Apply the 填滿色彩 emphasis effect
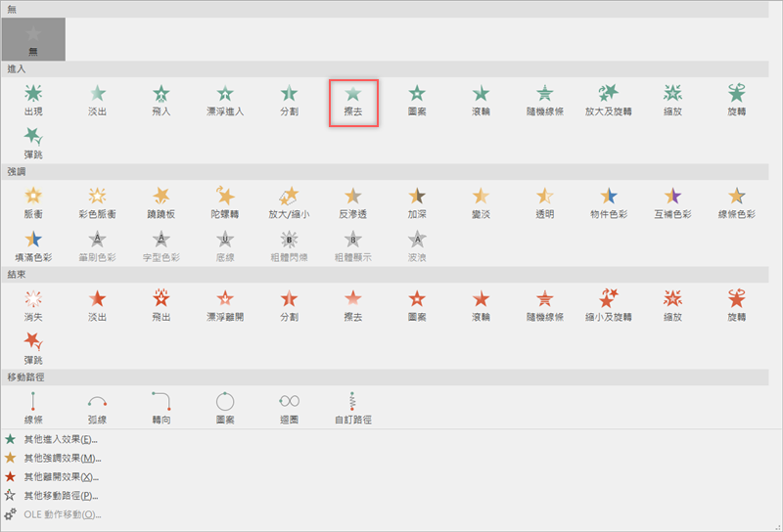 [33, 246]
